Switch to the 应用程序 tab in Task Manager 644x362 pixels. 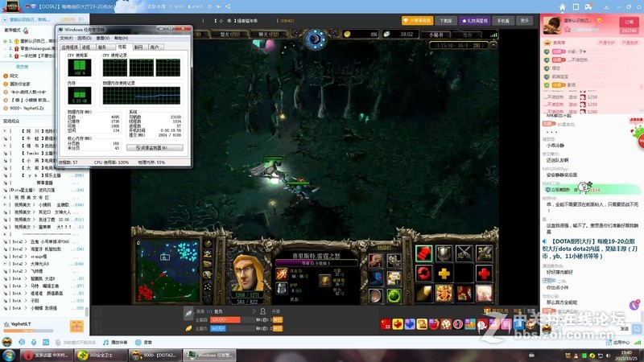[69, 47]
